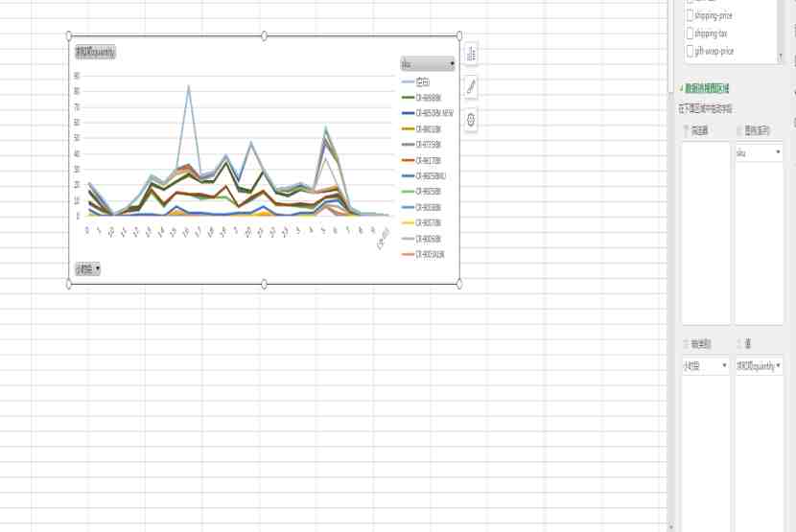Tick the shipping-price field checkbox
Viewport: 796px width, 532px height.
pos(690,15)
